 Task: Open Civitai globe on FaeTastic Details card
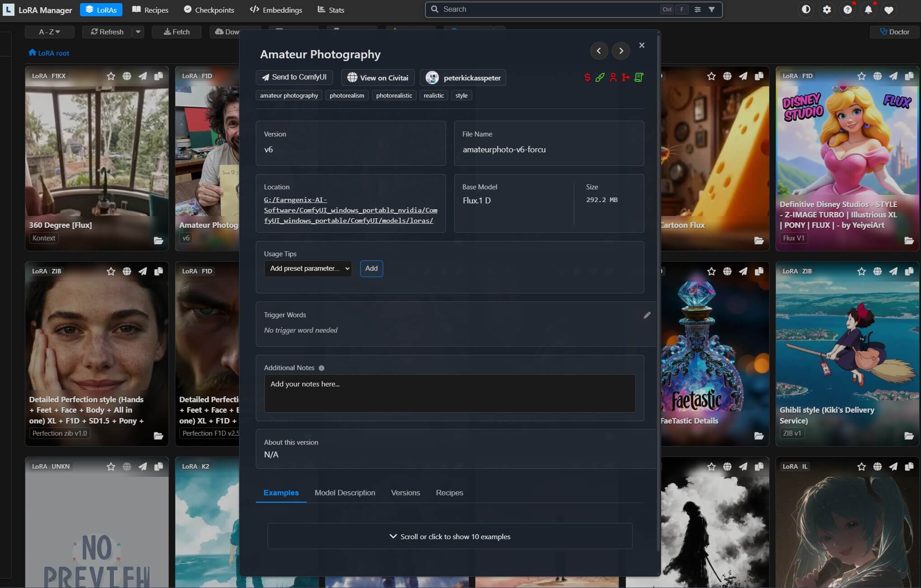(x=727, y=271)
